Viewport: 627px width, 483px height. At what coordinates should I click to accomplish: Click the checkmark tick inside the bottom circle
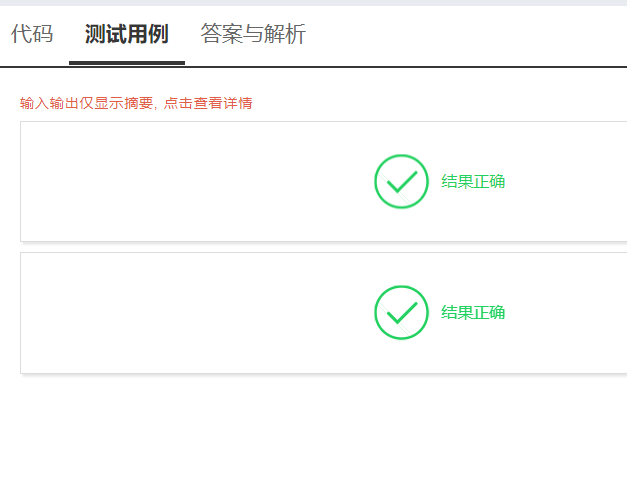(401, 314)
